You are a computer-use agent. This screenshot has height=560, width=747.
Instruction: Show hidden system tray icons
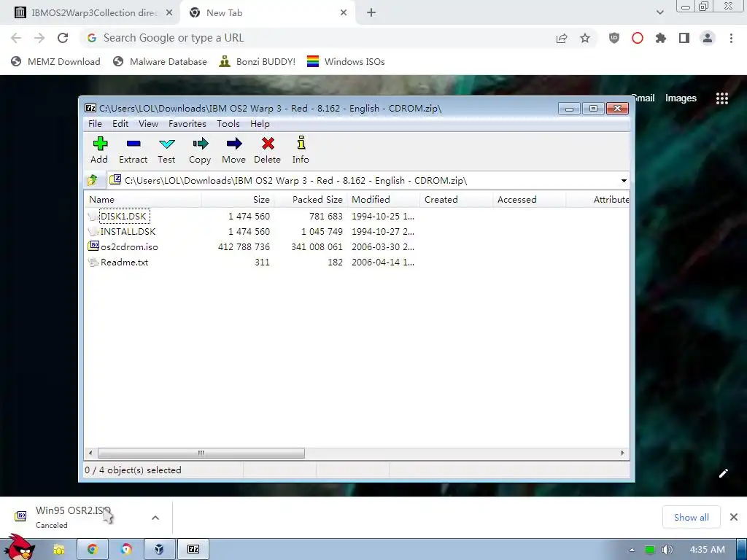tap(632, 550)
